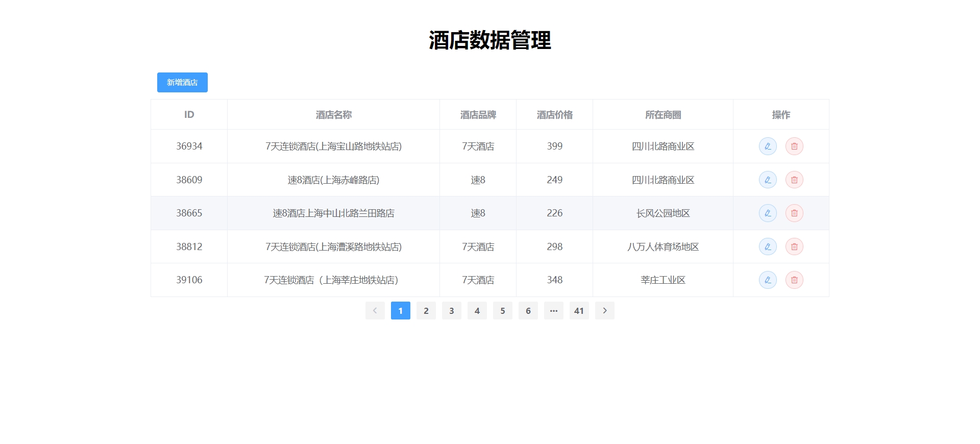Open page 3 of hotel list
980x444 pixels.
(x=452, y=311)
